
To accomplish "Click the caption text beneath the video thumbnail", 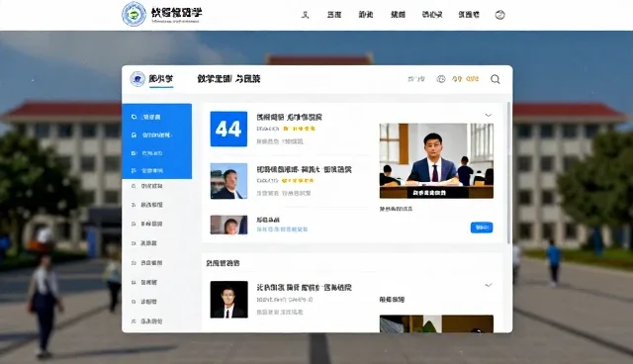I will [396, 209].
